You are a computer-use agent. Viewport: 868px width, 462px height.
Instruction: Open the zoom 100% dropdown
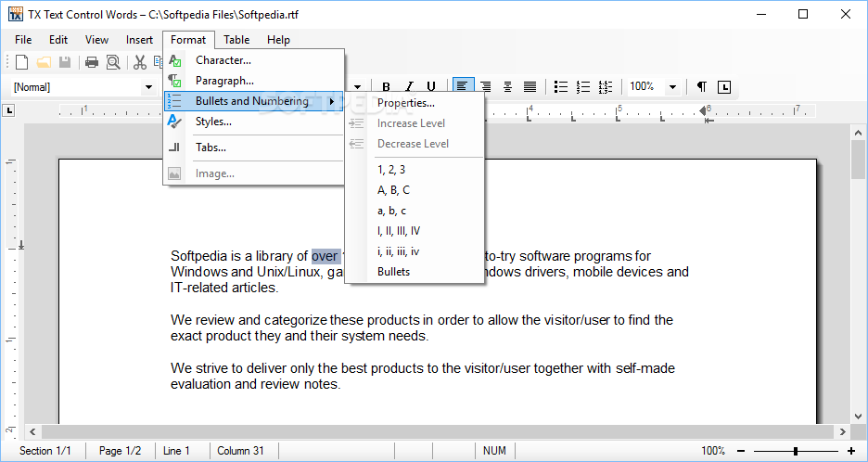(672, 87)
